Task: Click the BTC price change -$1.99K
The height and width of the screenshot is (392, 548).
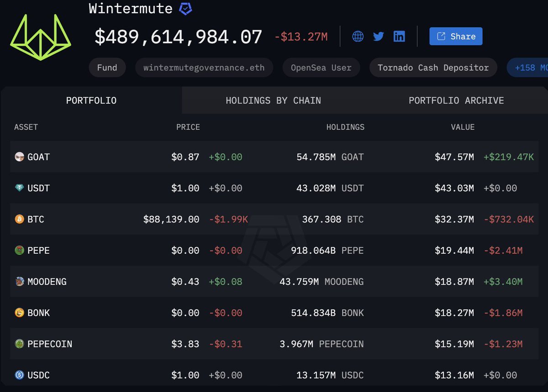Action: [228, 219]
